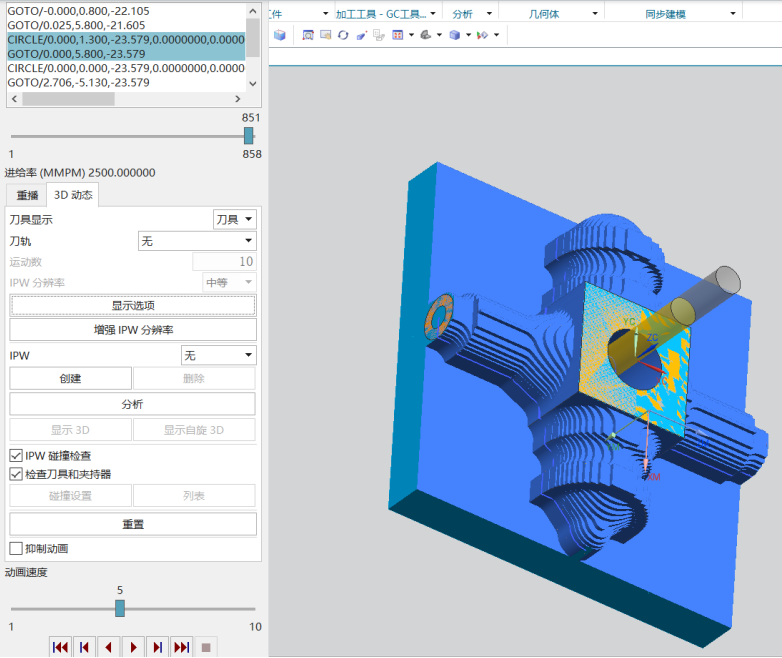
Task: Switch to the 3D 动态 tab
Action: 73,195
